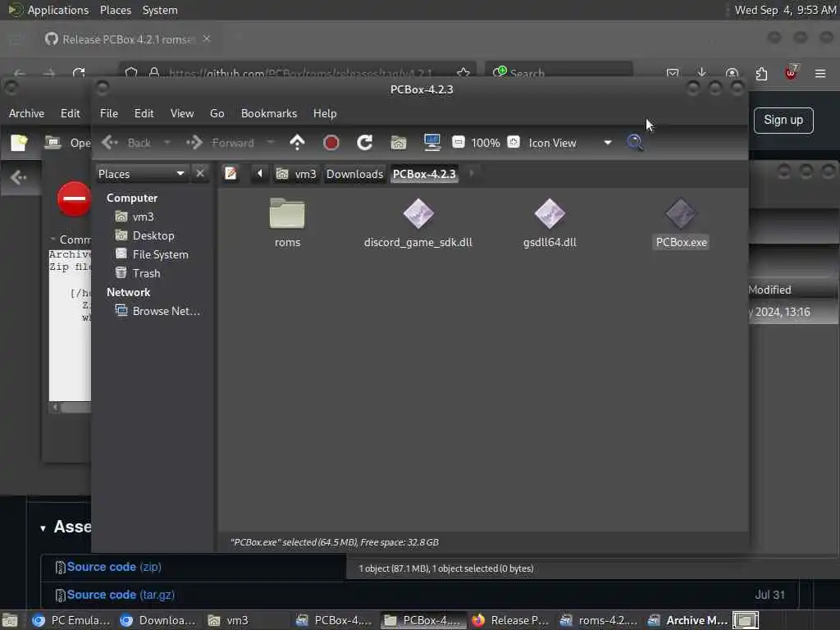
Task: Click vm3 path bar button
Action: point(296,174)
